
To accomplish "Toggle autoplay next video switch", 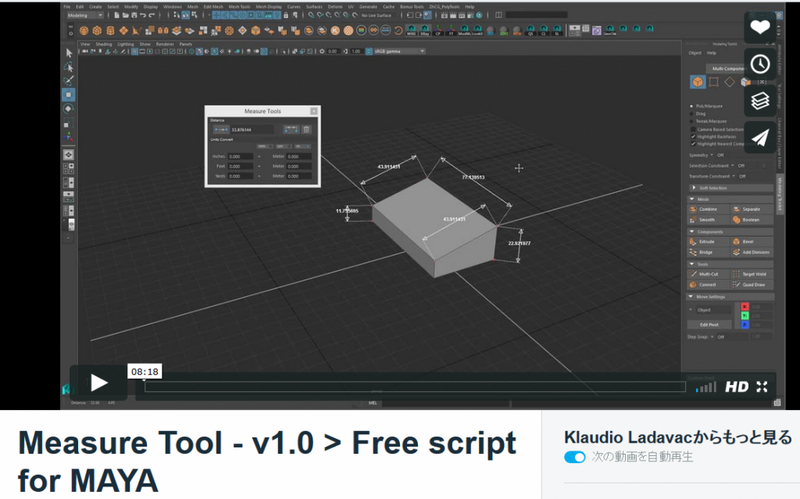I will [574, 457].
